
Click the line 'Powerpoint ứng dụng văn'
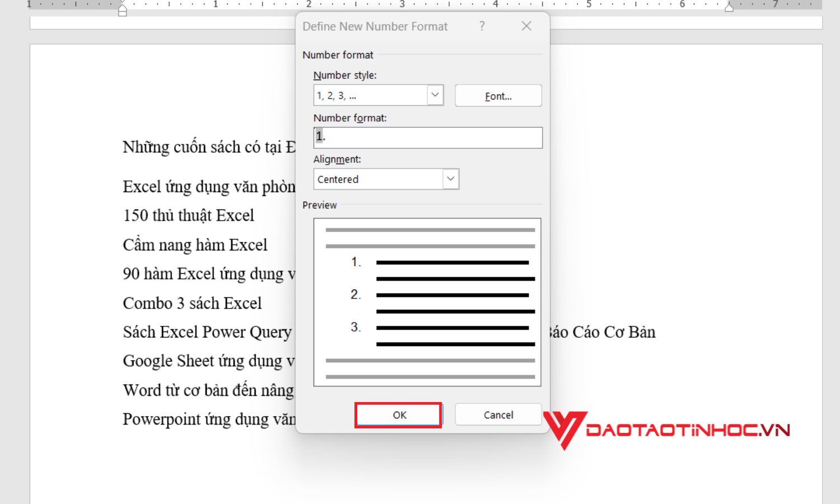click(207, 419)
